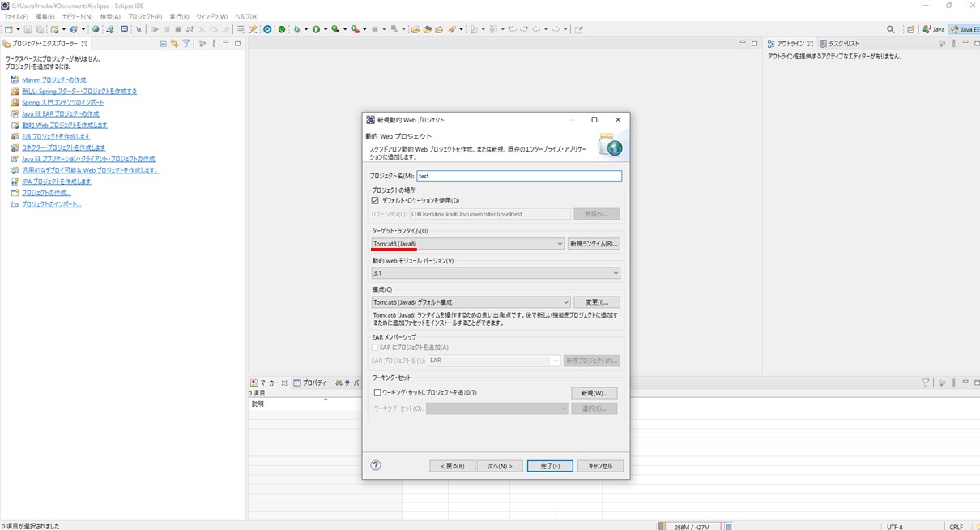Click the Next button in the dialog
Viewport: 980px width, 530px height.
[x=500, y=466]
